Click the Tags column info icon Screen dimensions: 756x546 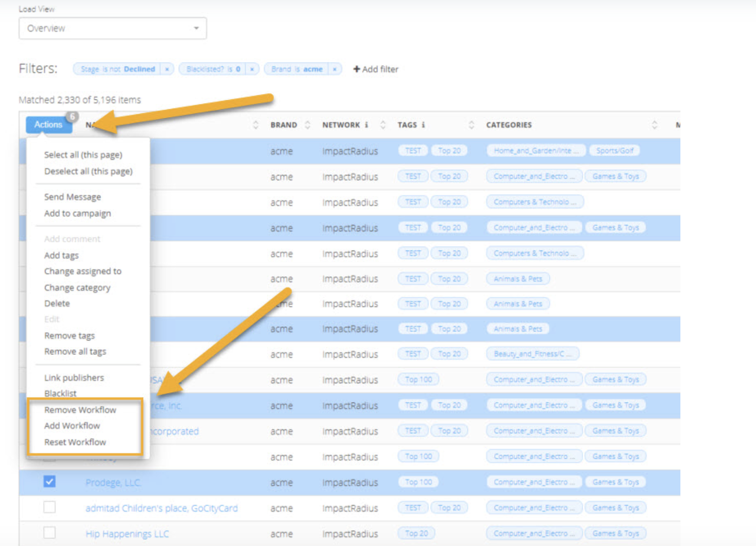point(423,125)
